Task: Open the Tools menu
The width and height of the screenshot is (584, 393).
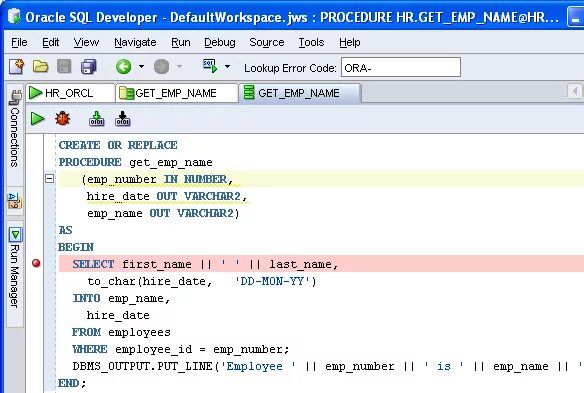Action: (x=311, y=42)
